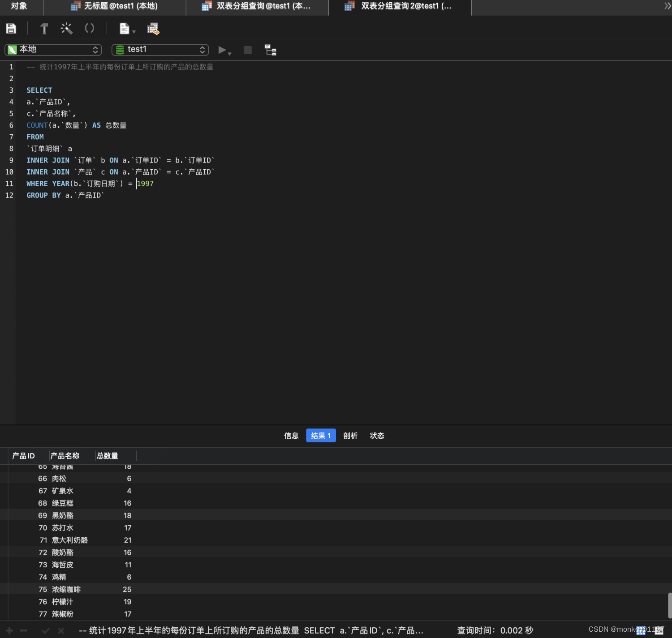This screenshot has height=638, width=672.
Task: Open the 剖析 tab
Action: point(350,436)
